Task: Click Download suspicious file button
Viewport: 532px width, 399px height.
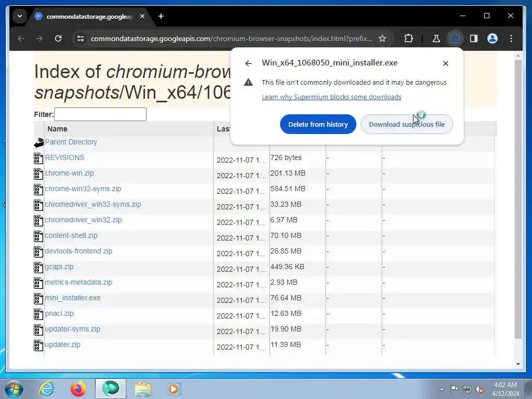Action: [406, 124]
